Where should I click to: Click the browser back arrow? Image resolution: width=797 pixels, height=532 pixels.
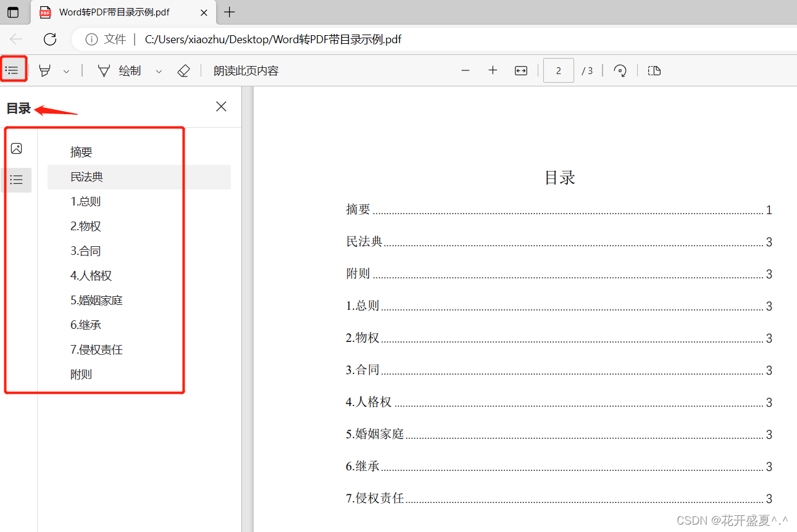tap(16, 39)
